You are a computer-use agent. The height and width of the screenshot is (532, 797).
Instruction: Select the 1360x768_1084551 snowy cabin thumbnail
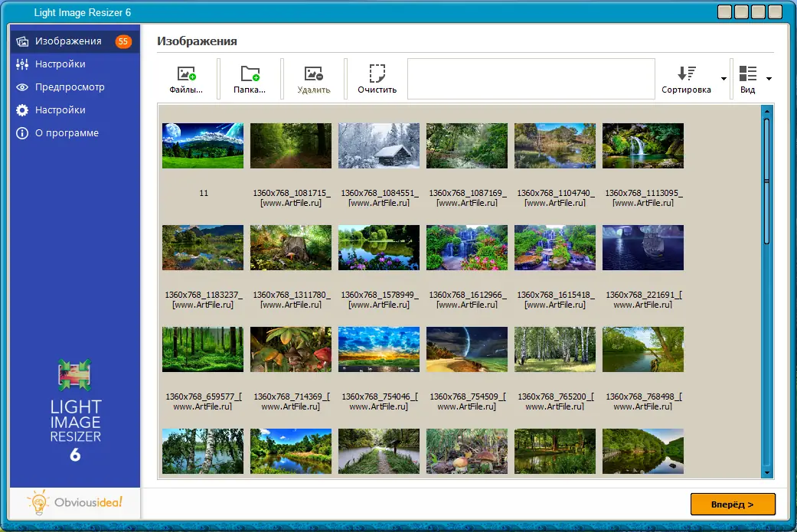coord(379,146)
